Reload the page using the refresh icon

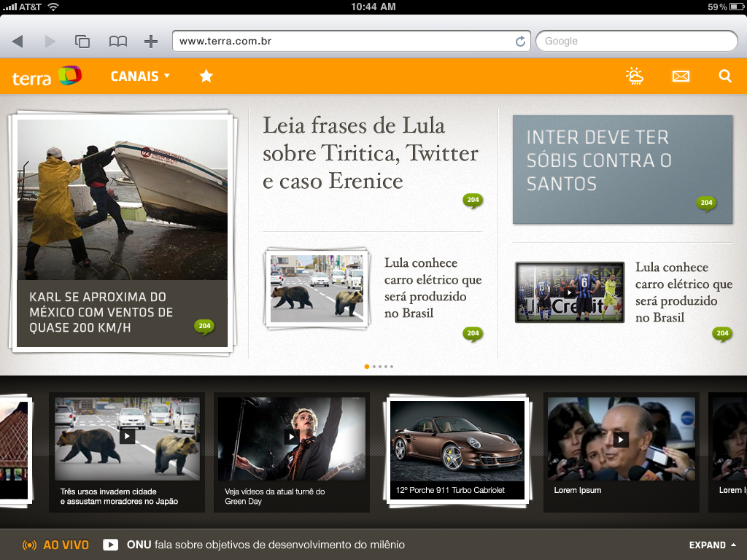[520, 42]
